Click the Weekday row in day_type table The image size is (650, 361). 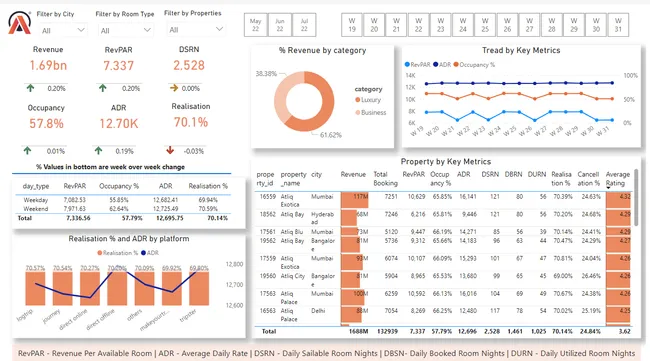coord(124,200)
